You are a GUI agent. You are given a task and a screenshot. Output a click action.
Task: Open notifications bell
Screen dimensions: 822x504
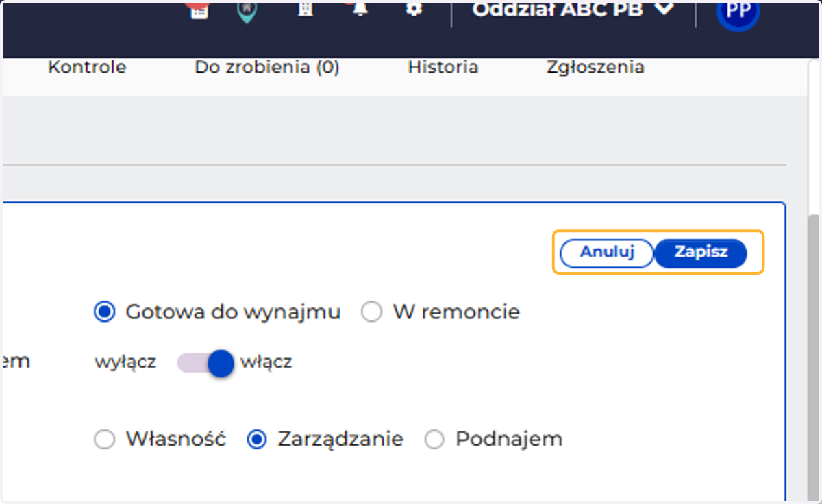(x=360, y=10)
